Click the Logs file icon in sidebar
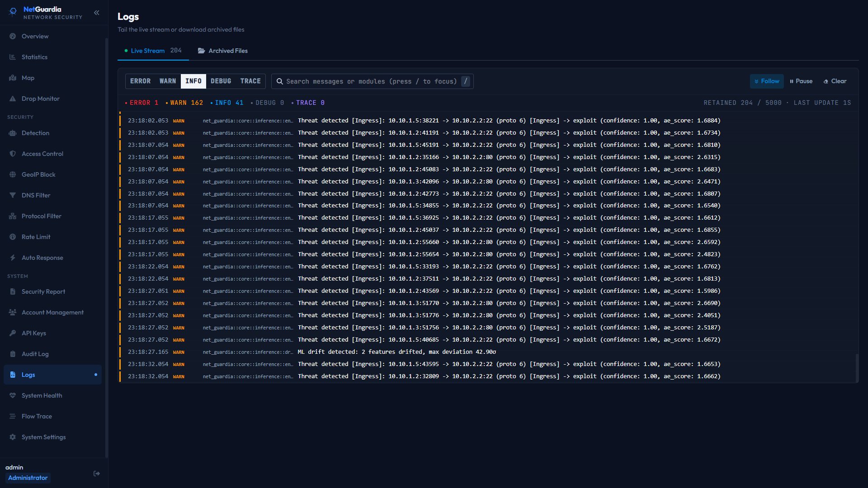 coord(13,375)
